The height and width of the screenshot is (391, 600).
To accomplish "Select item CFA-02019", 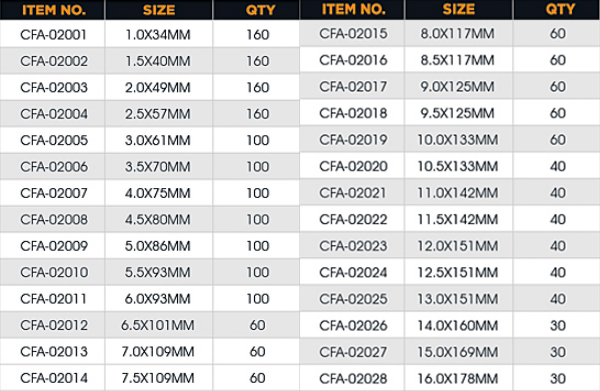I will click(x=353, y=140).
